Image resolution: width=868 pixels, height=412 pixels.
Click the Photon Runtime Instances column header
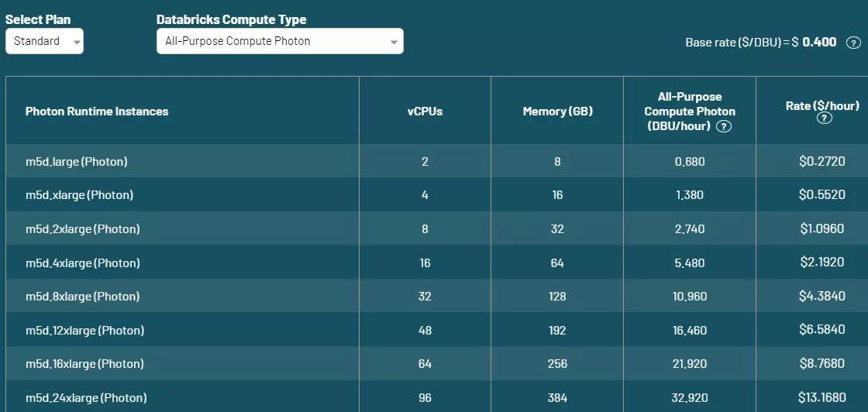[97, 112]
